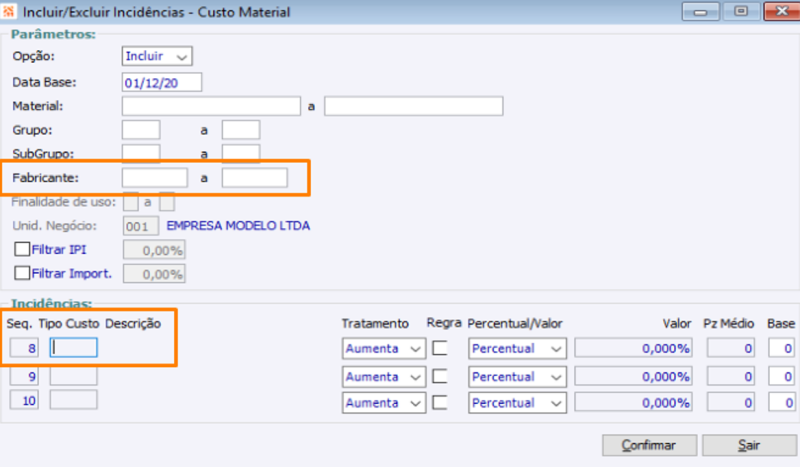Click Pz Médio field in sequence 9 row

pyautogui.click(x=731, y=377)
